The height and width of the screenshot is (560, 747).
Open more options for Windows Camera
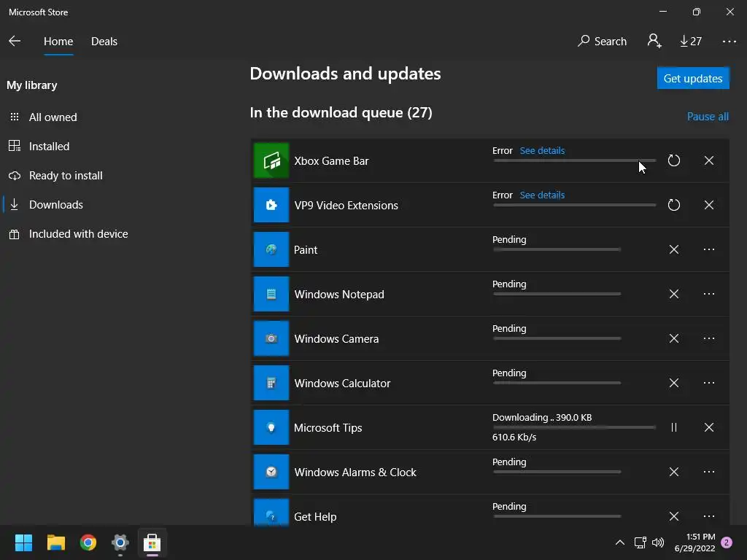[x=709, y=338]
